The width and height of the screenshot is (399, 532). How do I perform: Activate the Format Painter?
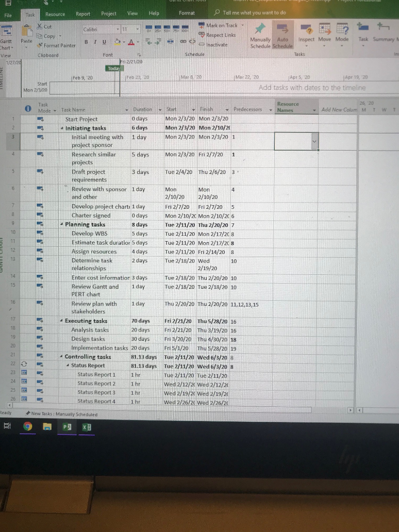click(x=56, y=45)
